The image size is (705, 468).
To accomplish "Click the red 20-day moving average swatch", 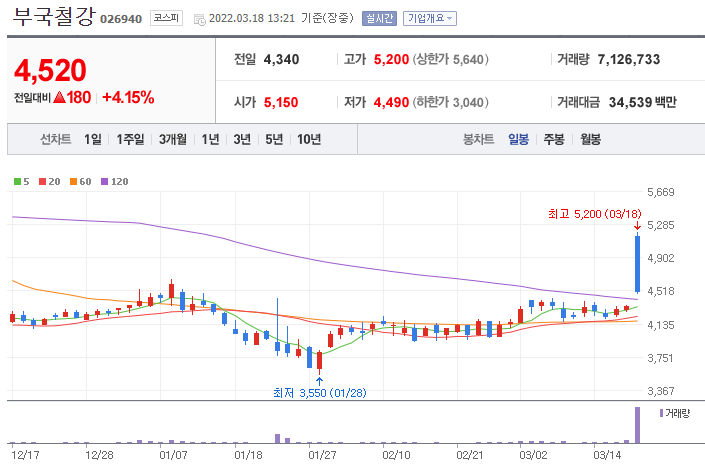I will tap(43, 182).
